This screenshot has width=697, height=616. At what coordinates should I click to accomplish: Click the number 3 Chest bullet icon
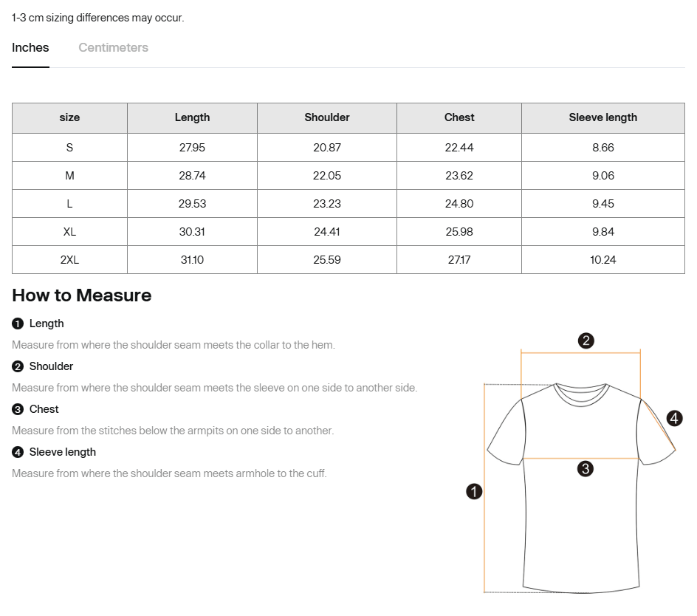(18, 409)
